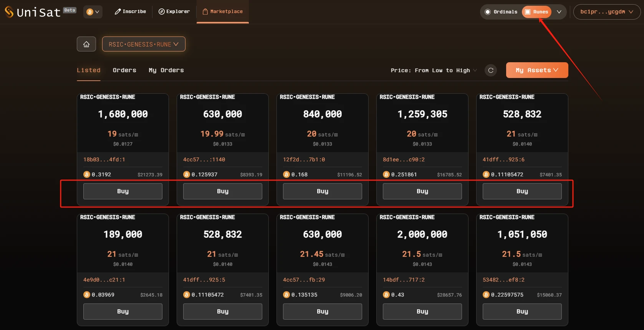Click the Bitcoin icon beside 0.125937
This screenshot has height=330, width=644.
coord(187,174)
